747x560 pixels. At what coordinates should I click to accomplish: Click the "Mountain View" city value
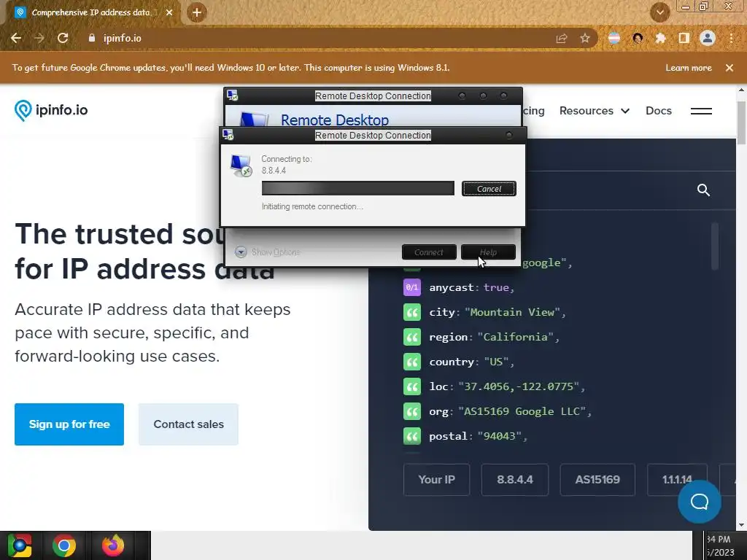coord(512,312)
